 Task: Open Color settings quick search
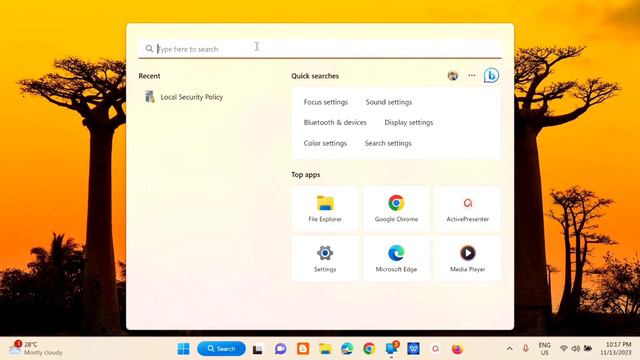(325, 143)
